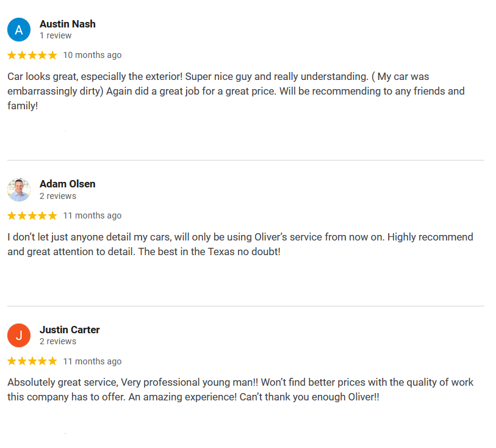Open Justin Carter's reviewer name link
Screen dimensions: 496x448
[70, 330]
